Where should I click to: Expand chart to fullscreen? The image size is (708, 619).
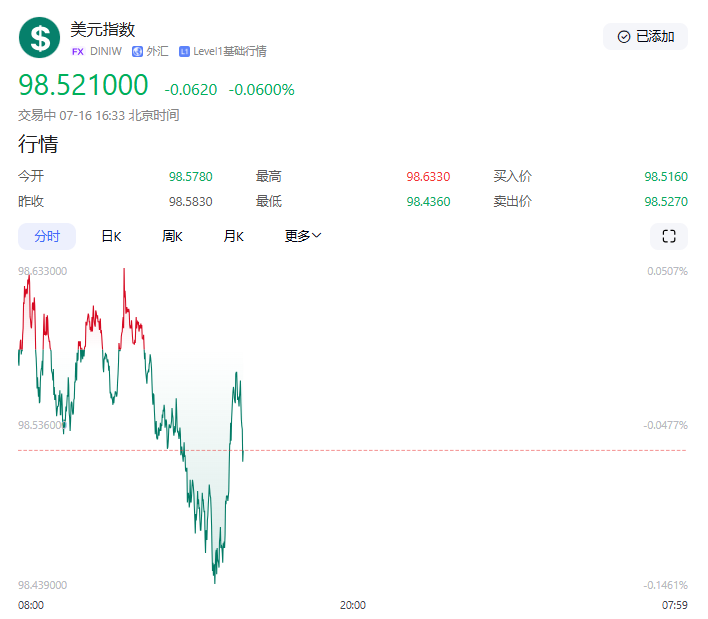[669, 237]
